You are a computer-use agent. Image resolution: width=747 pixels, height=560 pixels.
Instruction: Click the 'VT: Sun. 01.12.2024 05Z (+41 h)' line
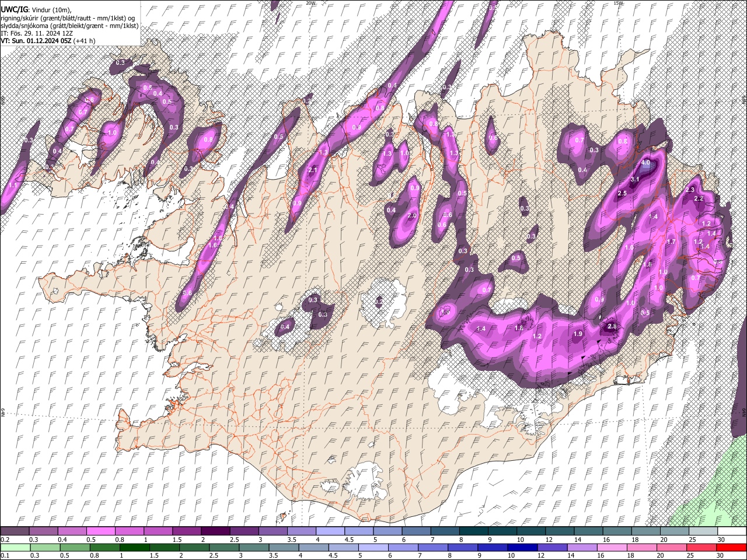(47, 40)
